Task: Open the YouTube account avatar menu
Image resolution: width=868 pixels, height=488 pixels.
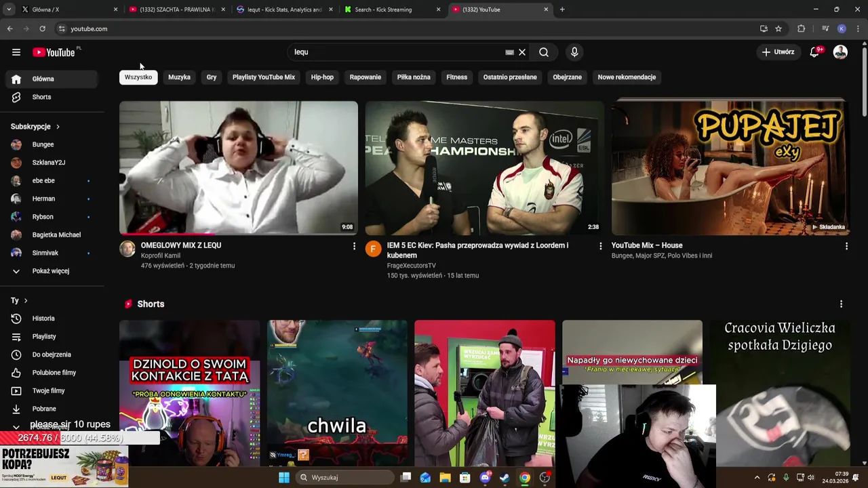Action: 840,52
